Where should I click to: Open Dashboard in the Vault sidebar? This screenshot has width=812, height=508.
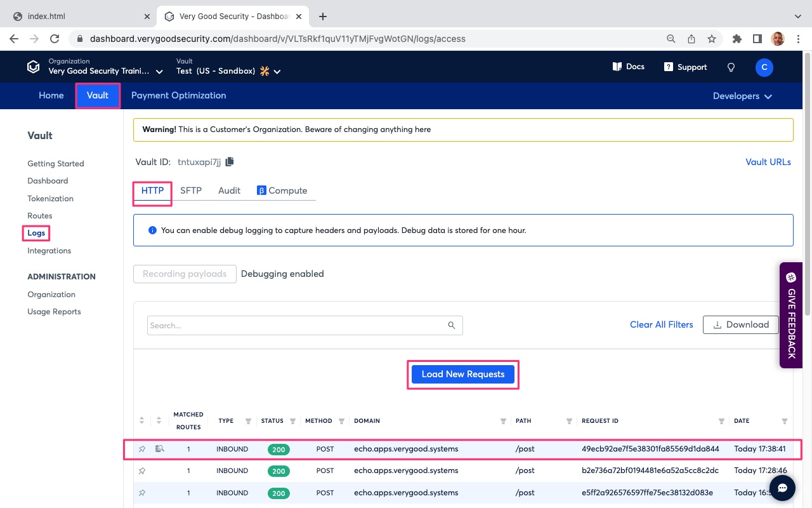click(48, 180)
